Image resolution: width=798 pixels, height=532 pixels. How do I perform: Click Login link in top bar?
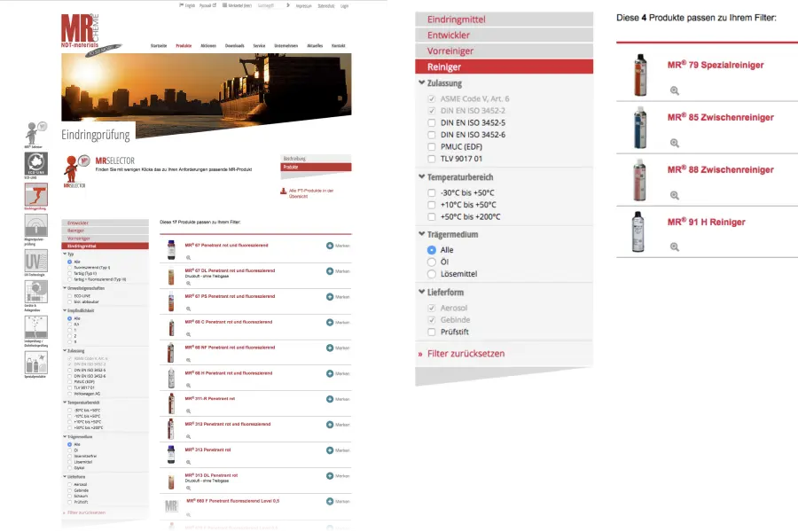point(345,6)
